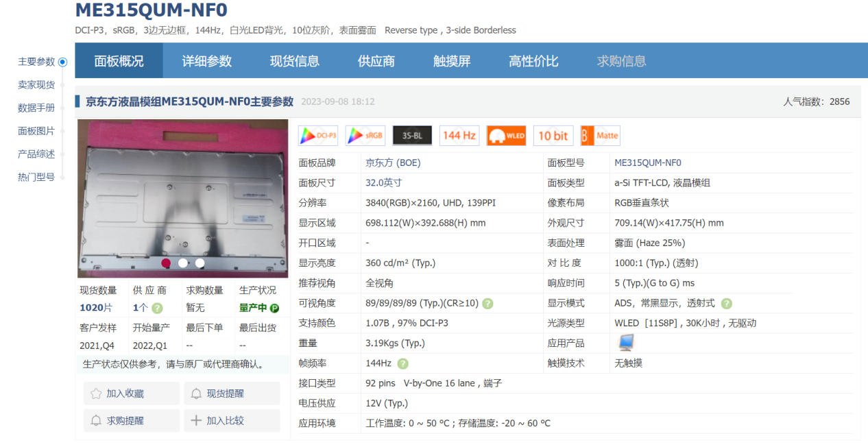Image resolution: width=868 pixels, height=447 pixels.
Task: Click the response time value 5 (Typ.)(G to G) ms
Action: (x=655, y=283)
